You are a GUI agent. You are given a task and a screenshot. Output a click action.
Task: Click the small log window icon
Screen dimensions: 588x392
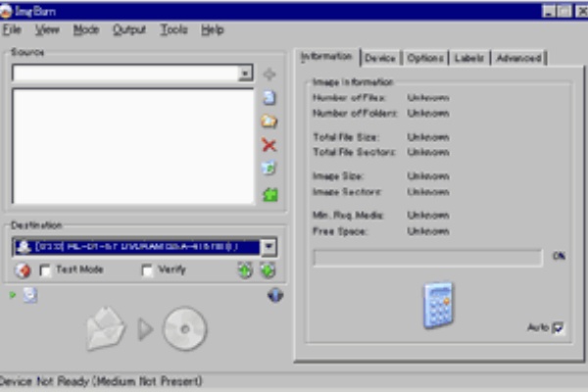30,295
